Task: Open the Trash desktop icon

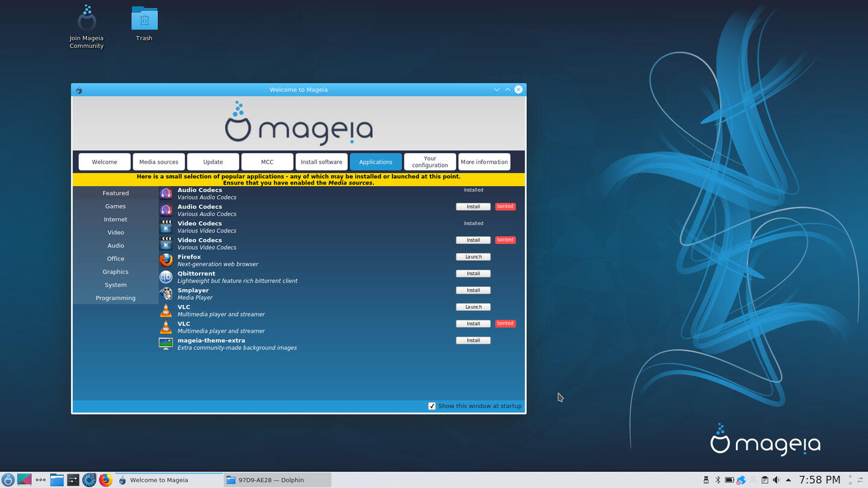Action: click(x=144, y=23)
